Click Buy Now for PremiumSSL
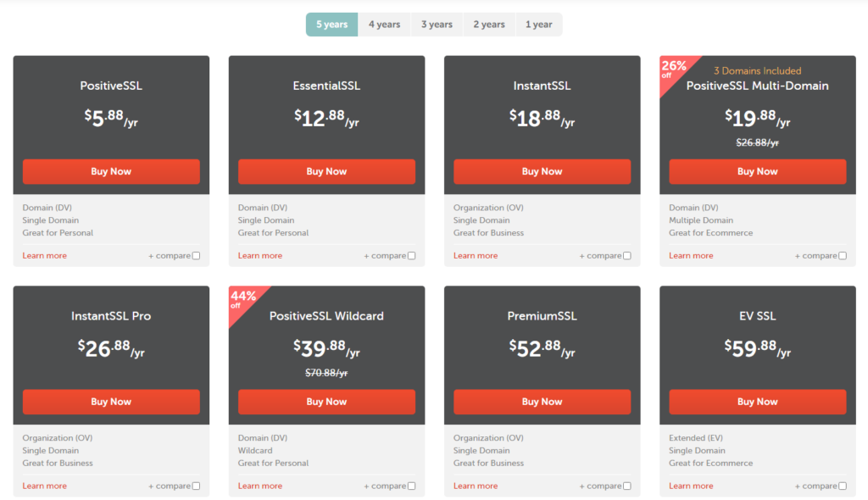Viewport: 868px width, 500px height. point(542,402)
